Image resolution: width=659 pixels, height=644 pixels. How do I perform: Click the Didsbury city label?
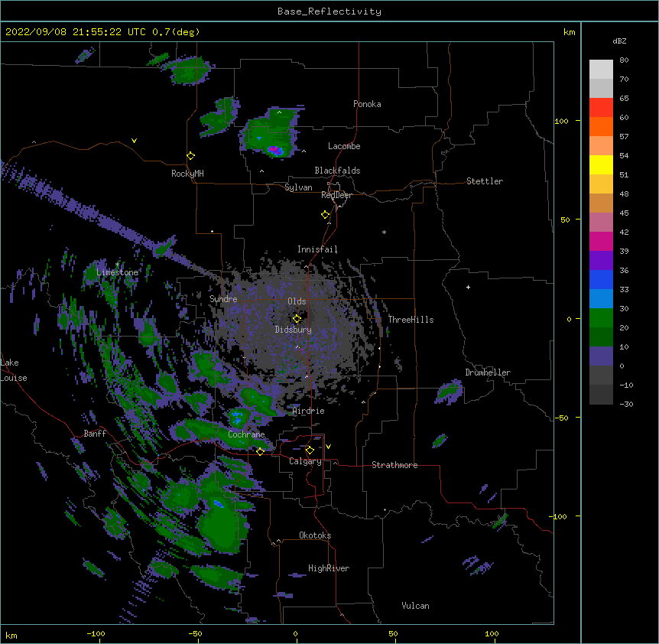pyautogui.click(x=294, y=330)
